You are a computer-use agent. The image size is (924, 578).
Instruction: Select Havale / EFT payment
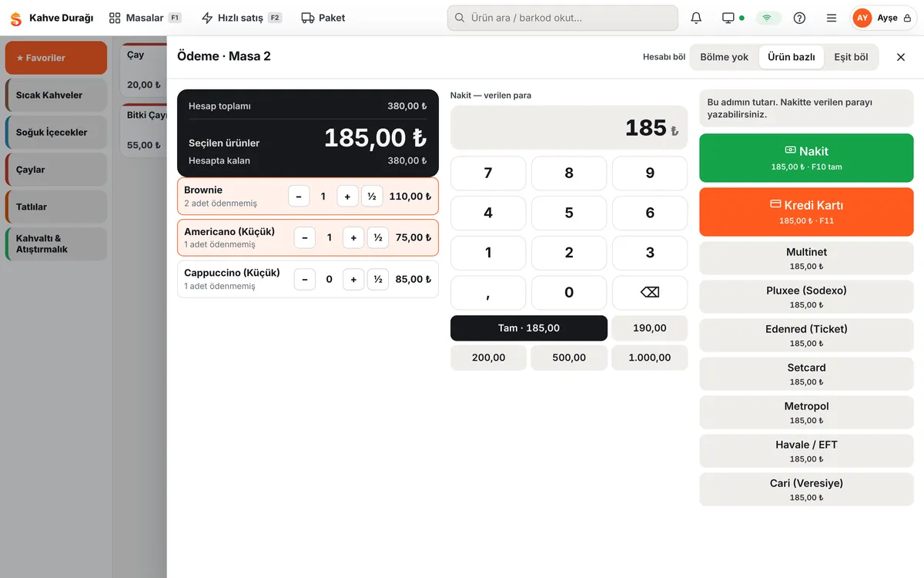[806, 451]
